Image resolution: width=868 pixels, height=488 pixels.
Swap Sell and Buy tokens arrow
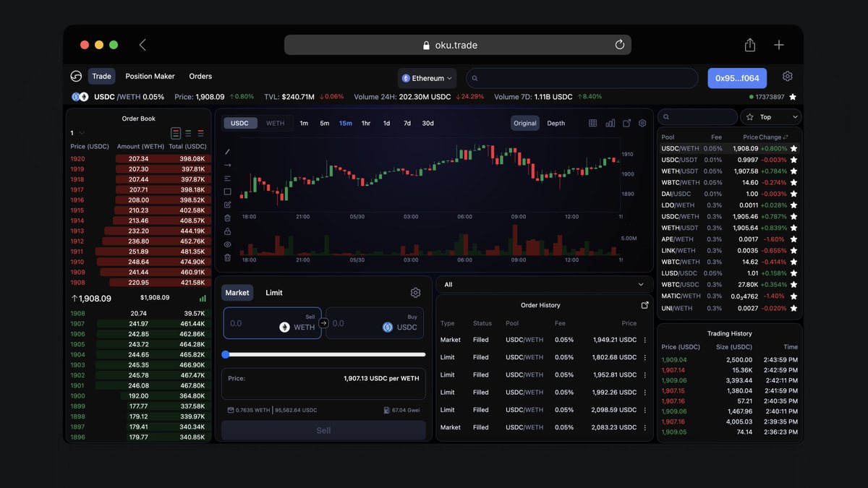click(x=323, y=323)
